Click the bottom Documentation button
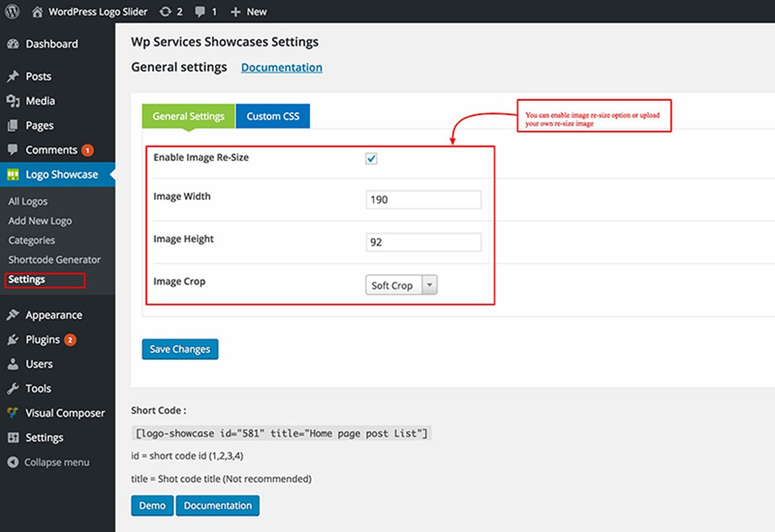 click(x=218, y=506)
